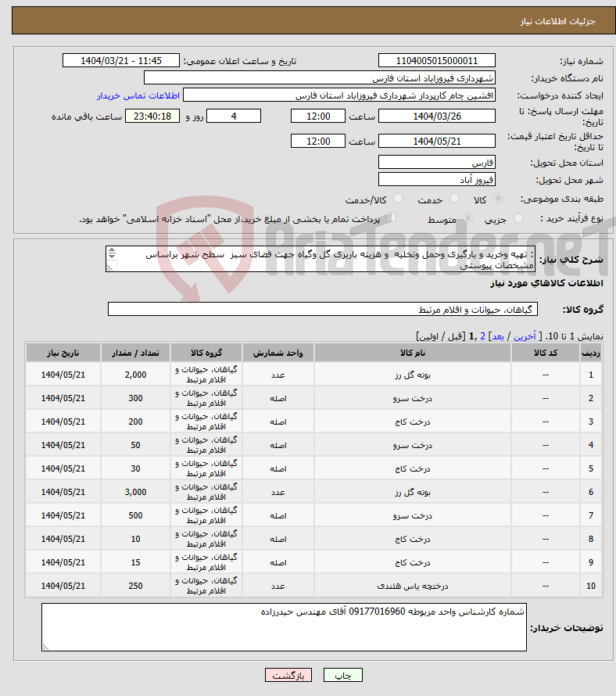Go to the بعد page link
This screenshot has width=616, height=696.
tap(497, 336)
